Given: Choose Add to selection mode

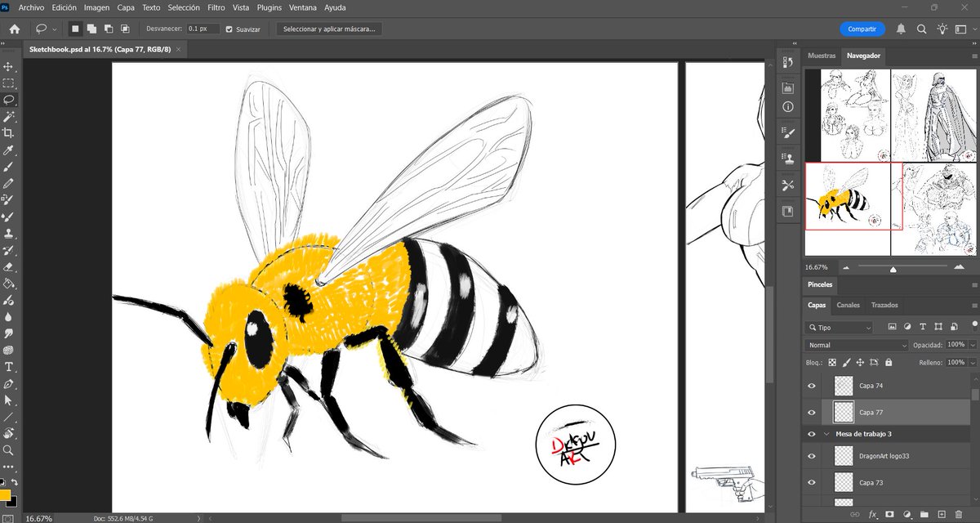Looking at the screenshot, I should pyautogui.click(x=91, y=29).
